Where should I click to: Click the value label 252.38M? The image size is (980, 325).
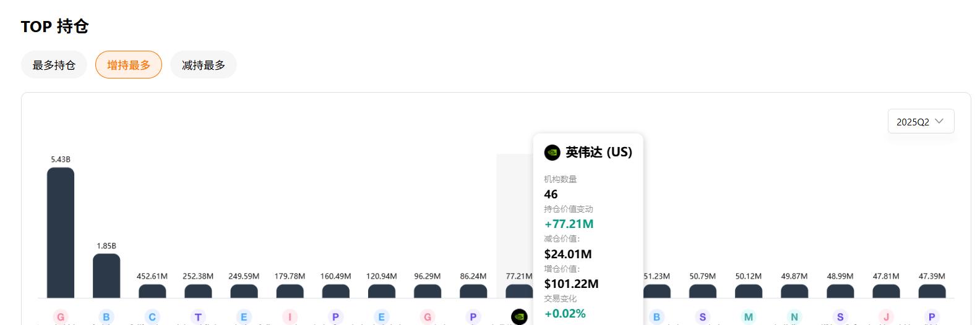[198, 276]
